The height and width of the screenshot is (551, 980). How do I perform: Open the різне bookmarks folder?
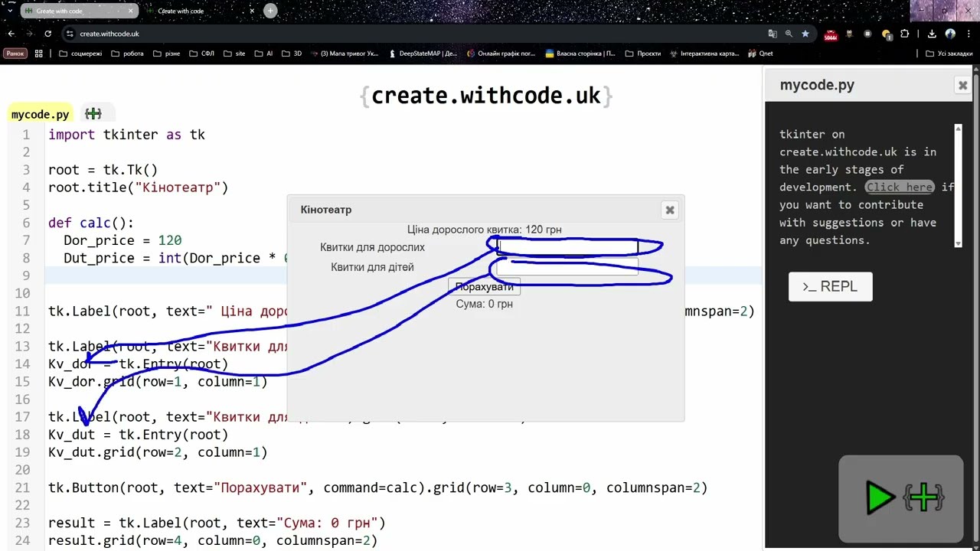[x=167, y=54]
